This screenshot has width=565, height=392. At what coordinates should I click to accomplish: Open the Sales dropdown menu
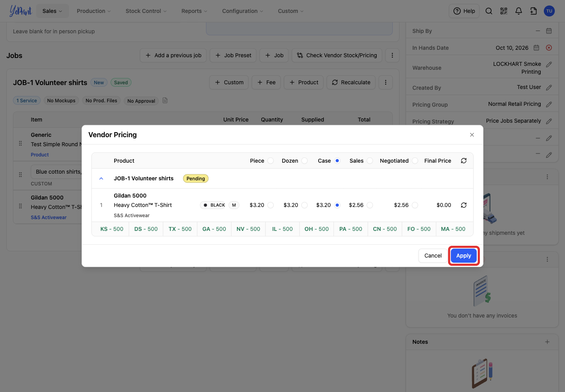(x=52, y=11)
